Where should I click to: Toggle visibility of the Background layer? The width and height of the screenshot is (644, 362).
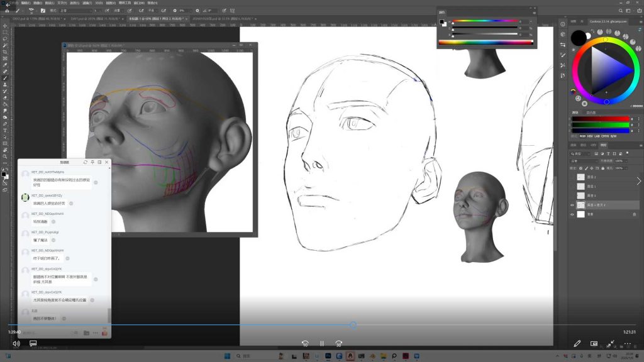coord(572,214)
